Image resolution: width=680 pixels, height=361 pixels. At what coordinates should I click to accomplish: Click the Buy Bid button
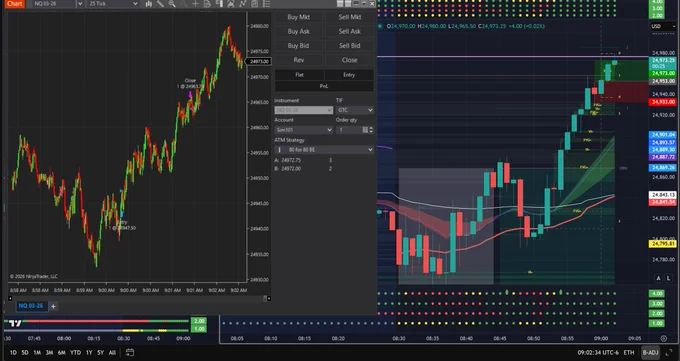point(298,46)
